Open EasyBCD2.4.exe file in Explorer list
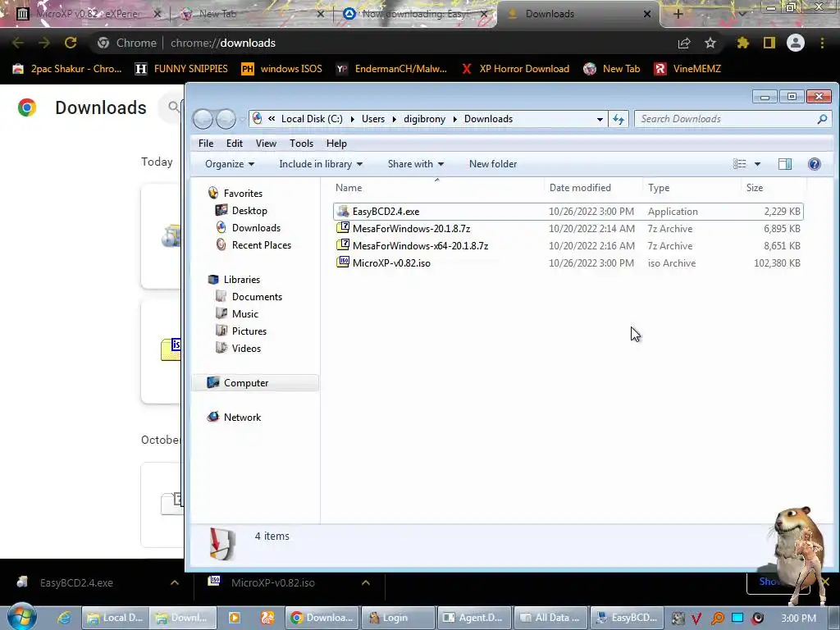Image resolution: width=840 pixels, height=630 pixels. tap(568, 212)
